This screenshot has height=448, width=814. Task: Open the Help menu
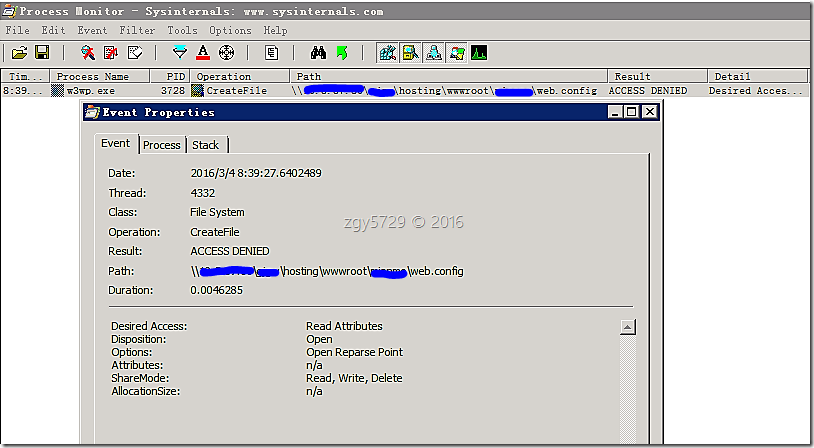[275, 30]
